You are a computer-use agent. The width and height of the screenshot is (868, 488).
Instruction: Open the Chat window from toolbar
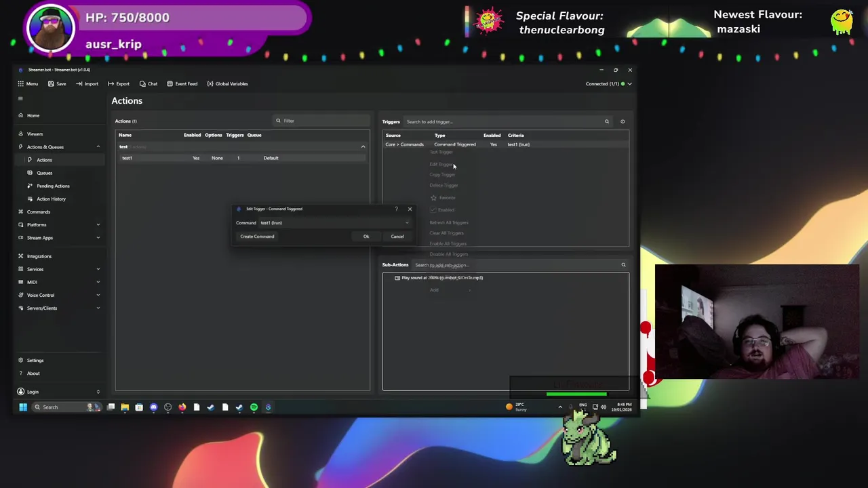pyautogui.click(x=148, y=83)
